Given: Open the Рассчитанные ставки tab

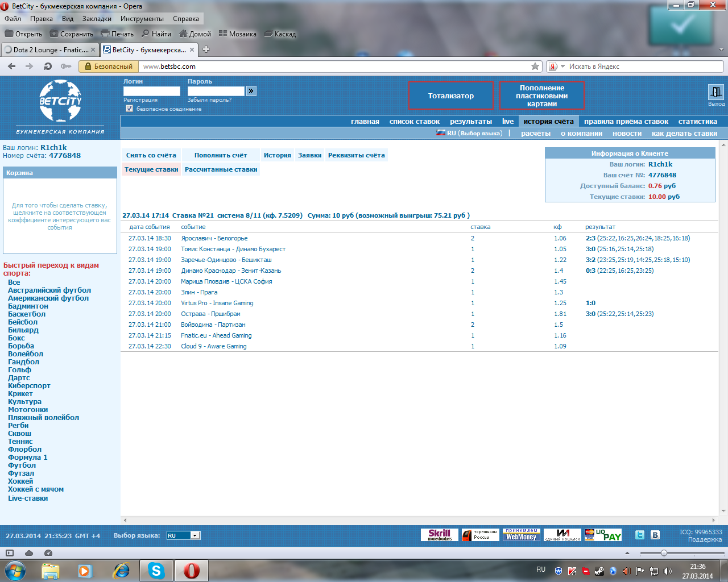Looking at the screenshot, I should tap(221, 169).
